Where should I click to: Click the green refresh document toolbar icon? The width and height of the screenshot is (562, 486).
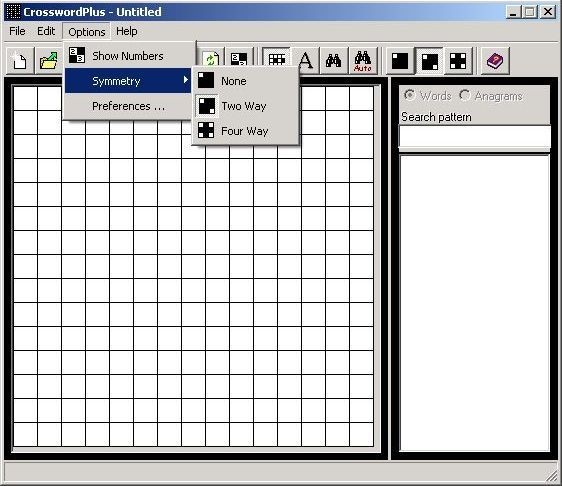point(211,60)
